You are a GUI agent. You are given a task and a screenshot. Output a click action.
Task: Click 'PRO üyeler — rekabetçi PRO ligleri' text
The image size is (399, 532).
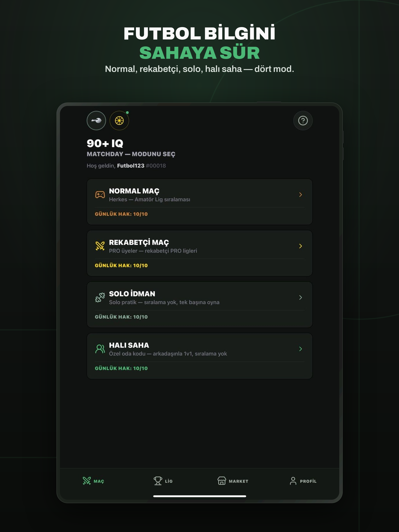pos(153,251)
